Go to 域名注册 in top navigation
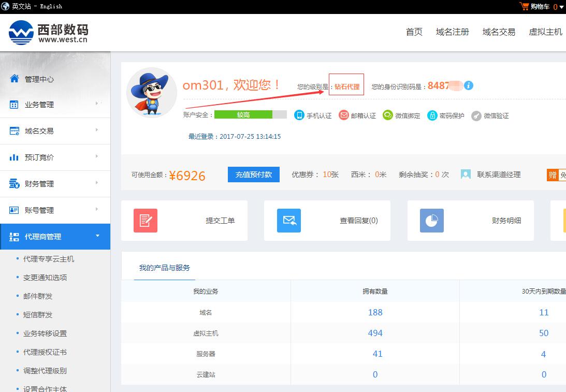The width and height of the screenshot is (566, 392). [x=452, y=32]
